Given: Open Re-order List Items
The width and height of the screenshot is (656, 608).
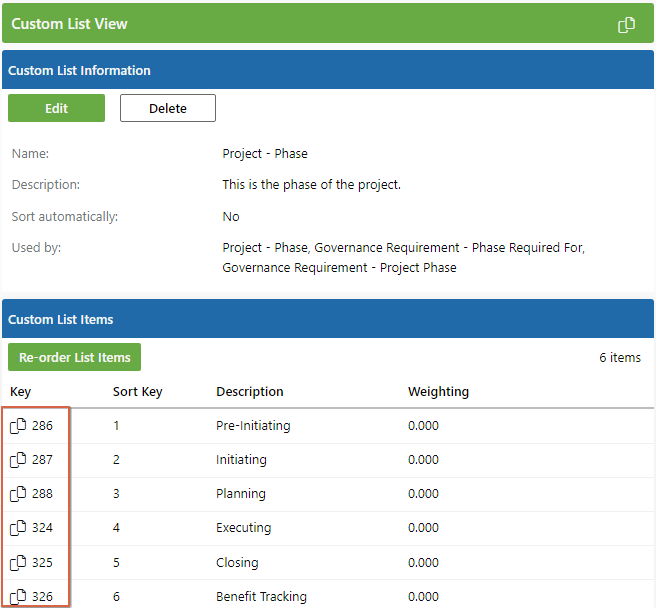Looking at the screenshot, I should click(x=74, y=357).
